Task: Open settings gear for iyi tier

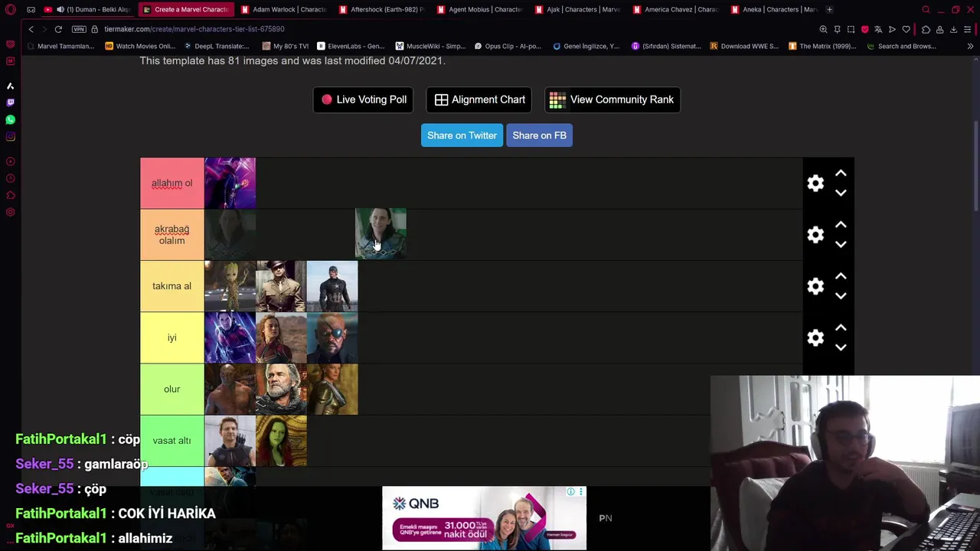Action: [x=815, y=337]
